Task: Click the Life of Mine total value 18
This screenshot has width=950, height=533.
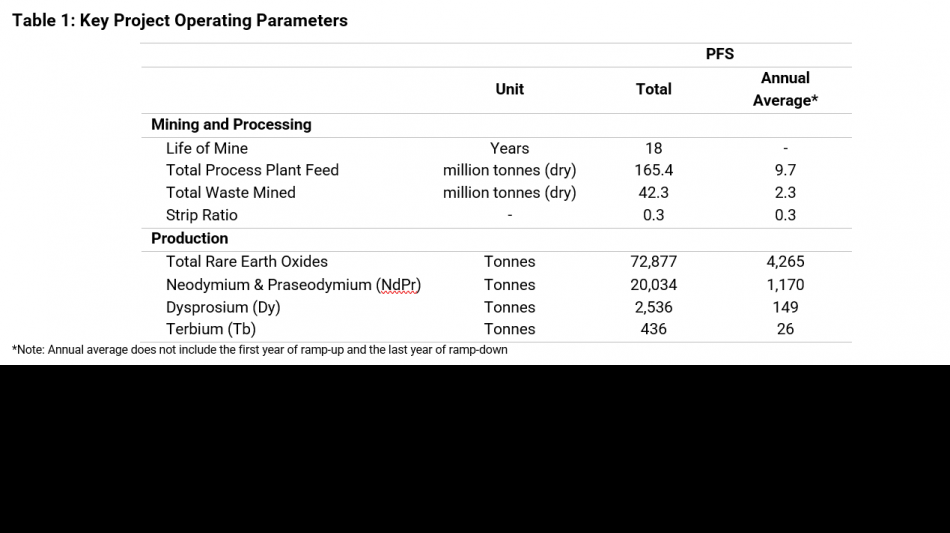Action: pos(654,148)
